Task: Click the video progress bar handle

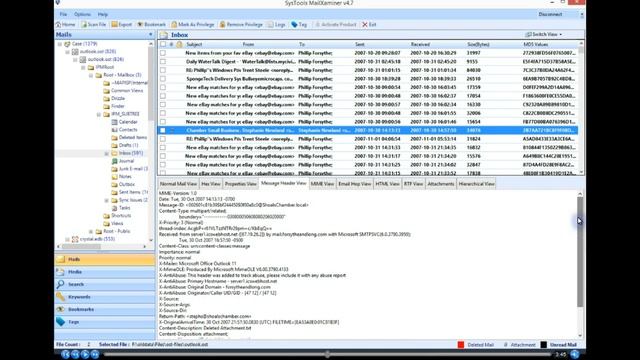Action: [x=327, y=354]
